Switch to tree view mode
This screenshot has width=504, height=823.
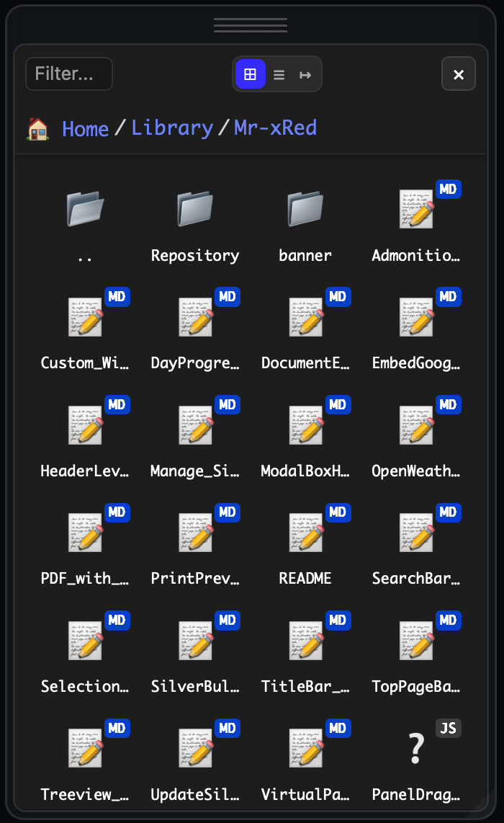(x=305, y=74)
